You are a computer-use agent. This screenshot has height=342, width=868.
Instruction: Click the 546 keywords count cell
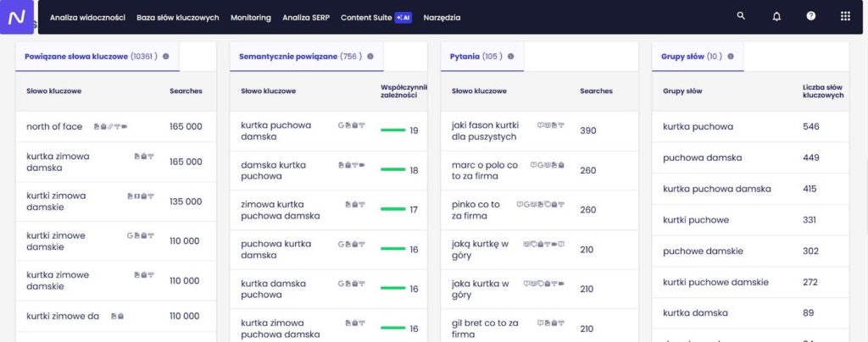click(811, 126)
